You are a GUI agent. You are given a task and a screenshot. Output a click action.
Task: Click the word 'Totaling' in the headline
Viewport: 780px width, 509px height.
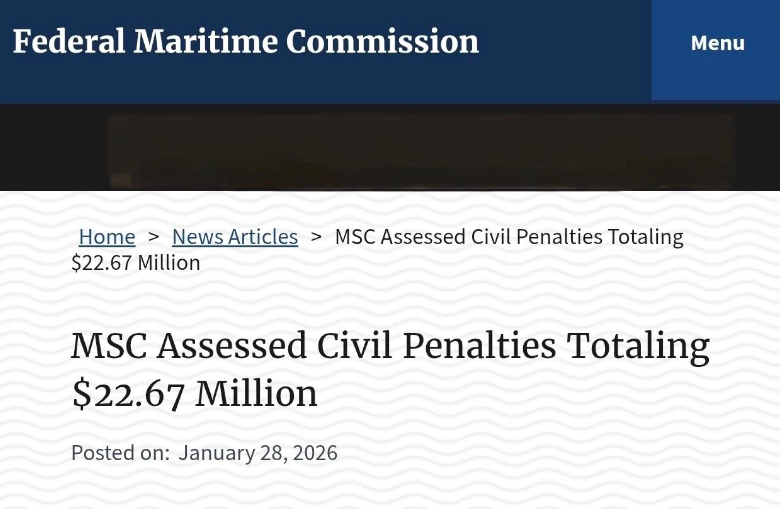(x=638, y=346)
